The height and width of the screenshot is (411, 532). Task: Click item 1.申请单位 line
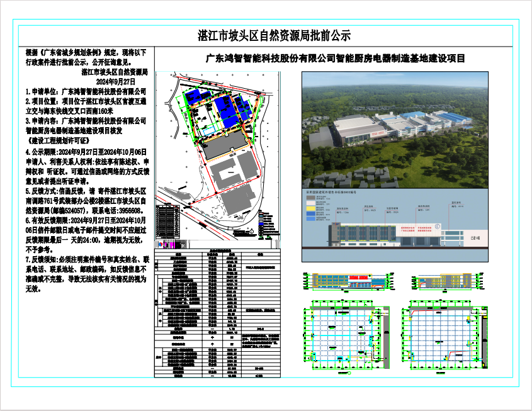tap(86, 91)
